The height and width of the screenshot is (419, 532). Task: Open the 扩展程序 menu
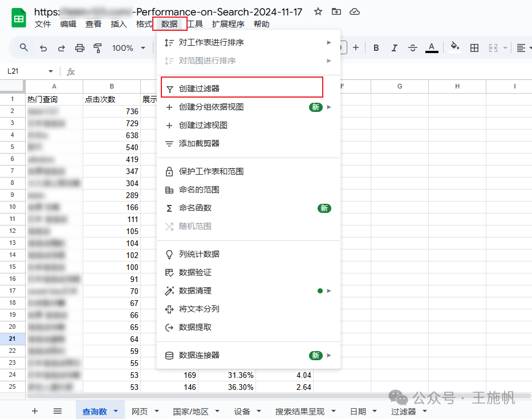[228, 24]
